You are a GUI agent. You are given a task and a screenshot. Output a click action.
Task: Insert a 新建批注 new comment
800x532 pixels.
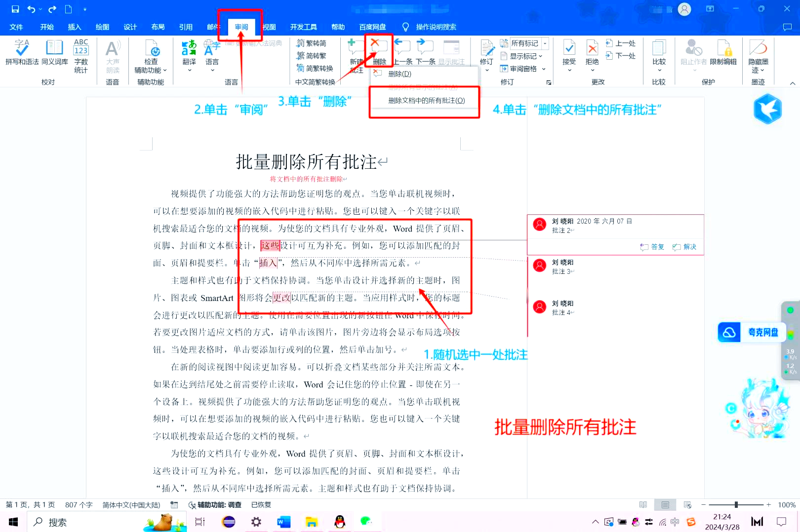(355, 54)
